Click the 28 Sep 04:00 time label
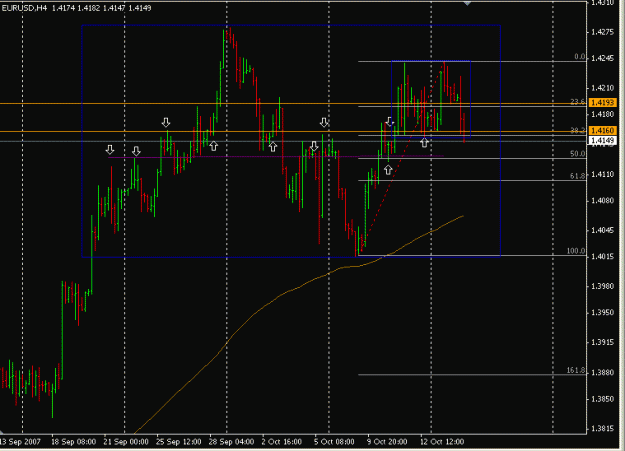The image size is (625, 451). (x=231, y=442)
